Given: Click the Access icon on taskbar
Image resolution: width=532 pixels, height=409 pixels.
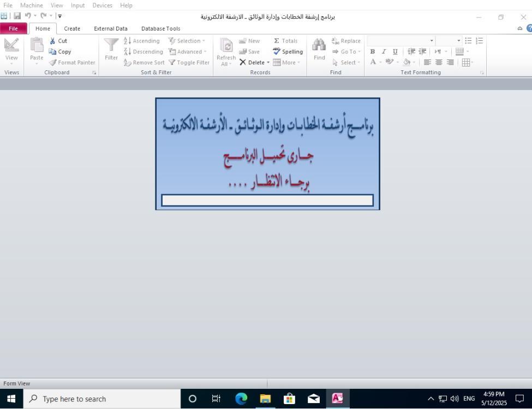Looking at the screenshot, I should pos(337,399).
